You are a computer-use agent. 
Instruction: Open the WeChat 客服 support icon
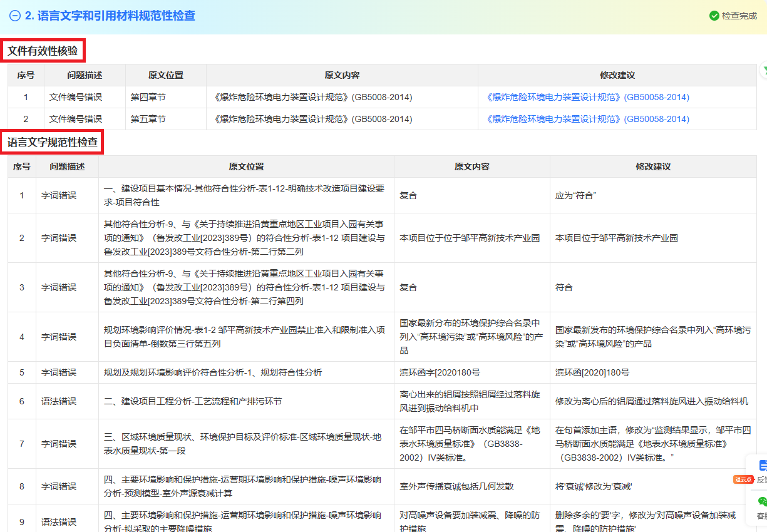(x=762, y=502)
